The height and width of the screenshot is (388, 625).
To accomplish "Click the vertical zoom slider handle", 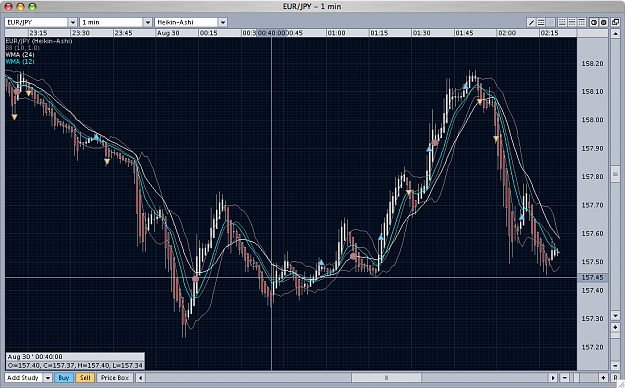I will coord(615,335).
